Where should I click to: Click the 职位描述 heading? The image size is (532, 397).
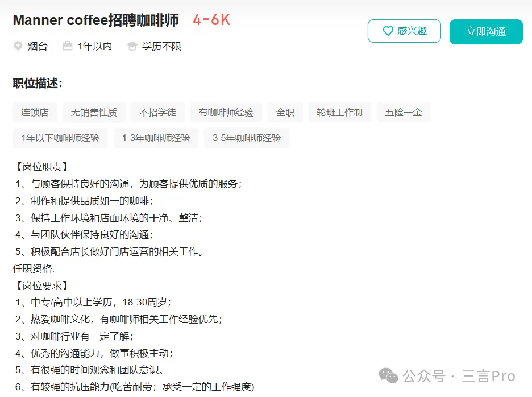click(38, 83)
